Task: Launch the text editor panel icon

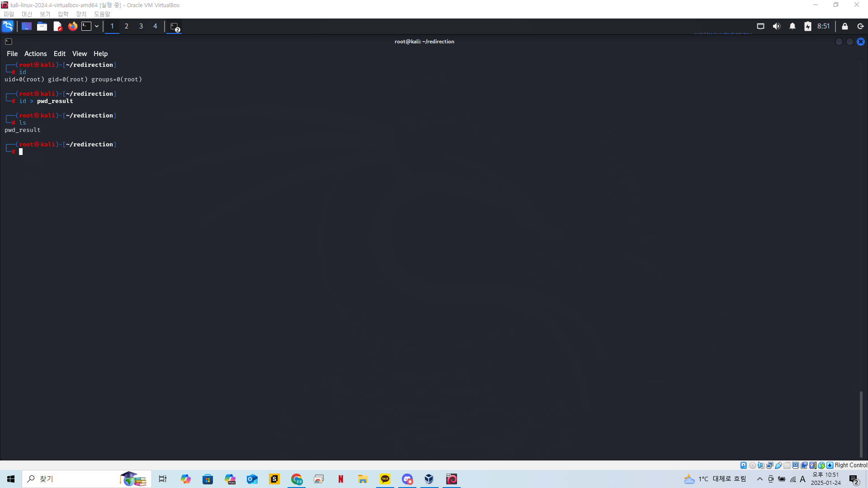Action: point(57,26)
